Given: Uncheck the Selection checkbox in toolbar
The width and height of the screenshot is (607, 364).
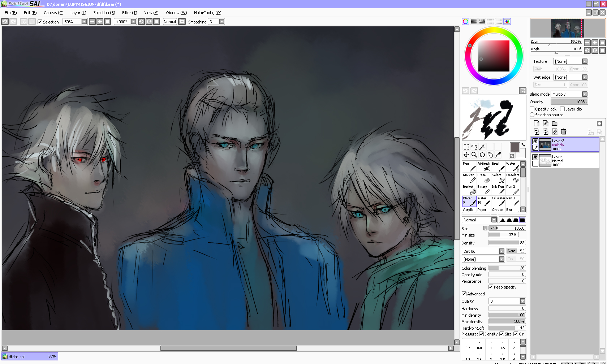Looking at the screenshot, I should pos(40,22).
